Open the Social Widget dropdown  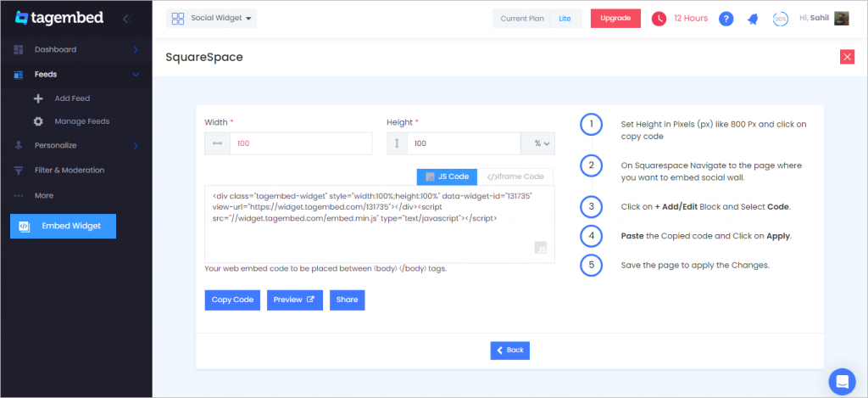[x=211, y=19]
